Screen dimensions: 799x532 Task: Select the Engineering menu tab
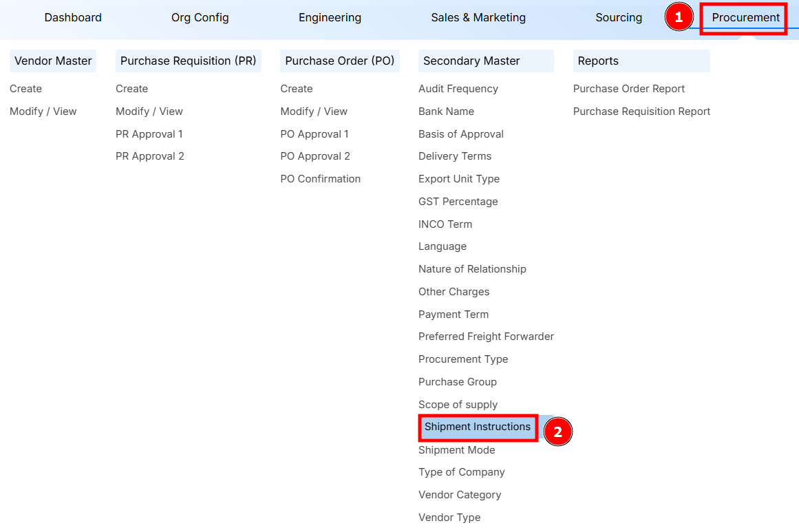pyautogui.click(x=330, y=17)
